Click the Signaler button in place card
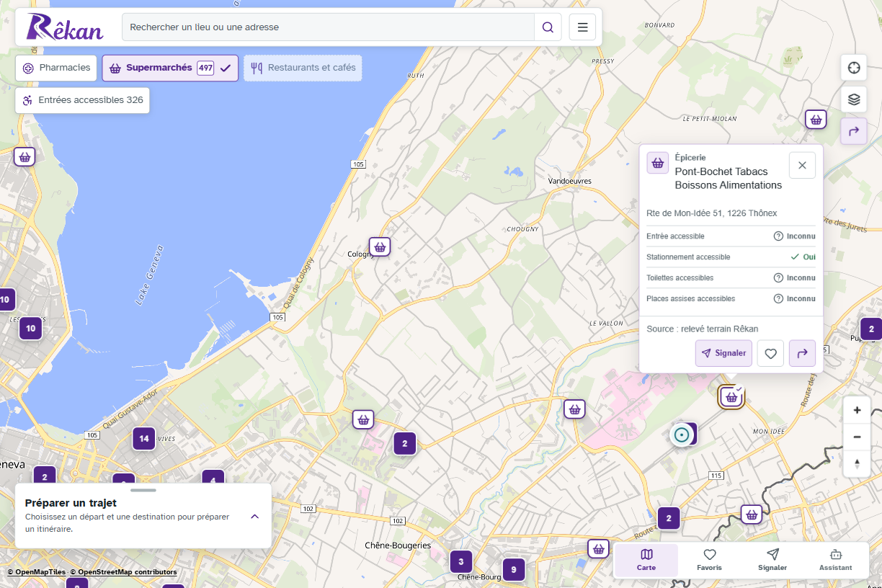Screen dimensions: 882x588 [x=723, y=353]
